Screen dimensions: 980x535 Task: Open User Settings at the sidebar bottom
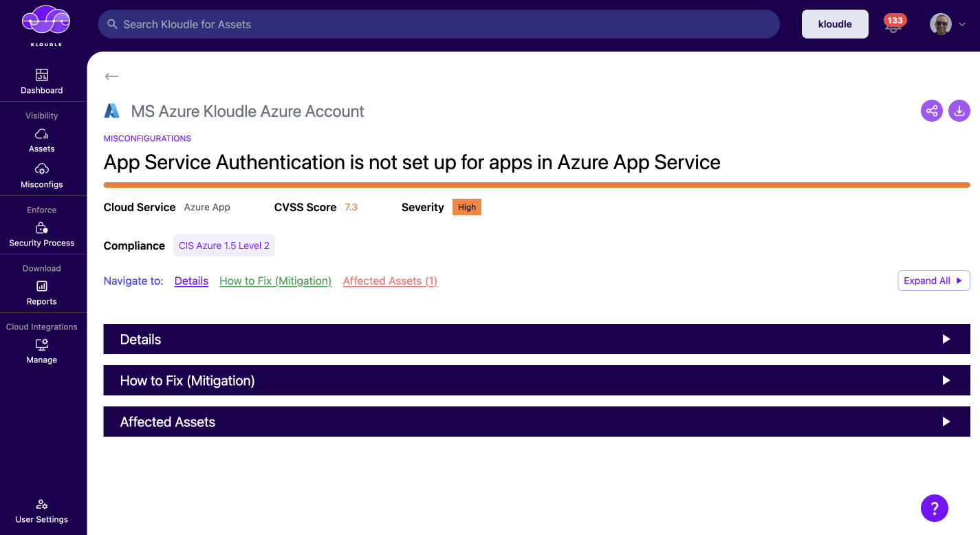[x=41, y=511]
